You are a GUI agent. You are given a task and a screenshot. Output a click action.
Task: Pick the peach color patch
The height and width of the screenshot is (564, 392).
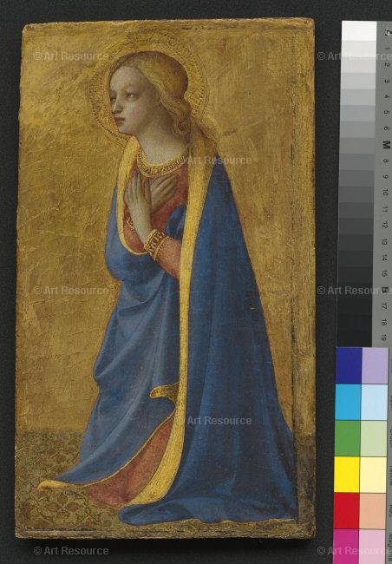(x=373, y=511)
